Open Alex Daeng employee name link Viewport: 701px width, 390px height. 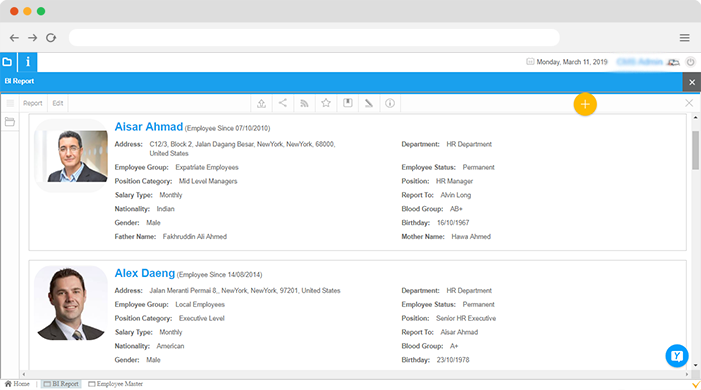[144, 273]
